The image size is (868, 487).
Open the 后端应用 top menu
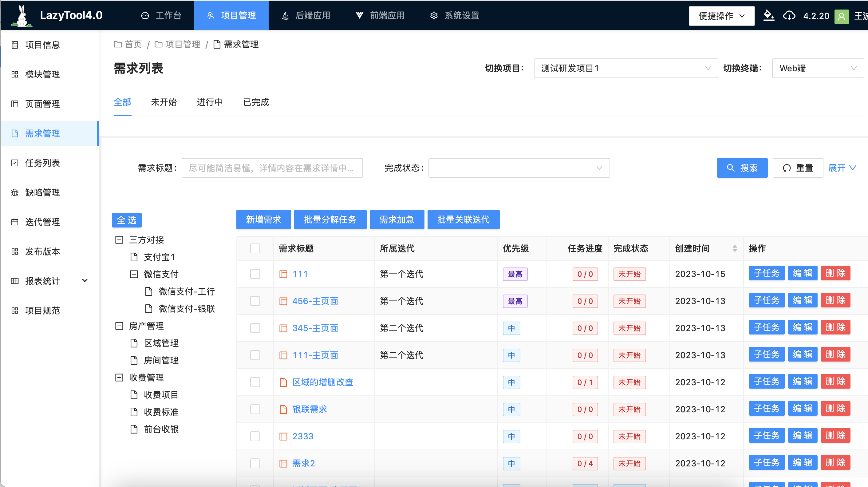[306, 15]
